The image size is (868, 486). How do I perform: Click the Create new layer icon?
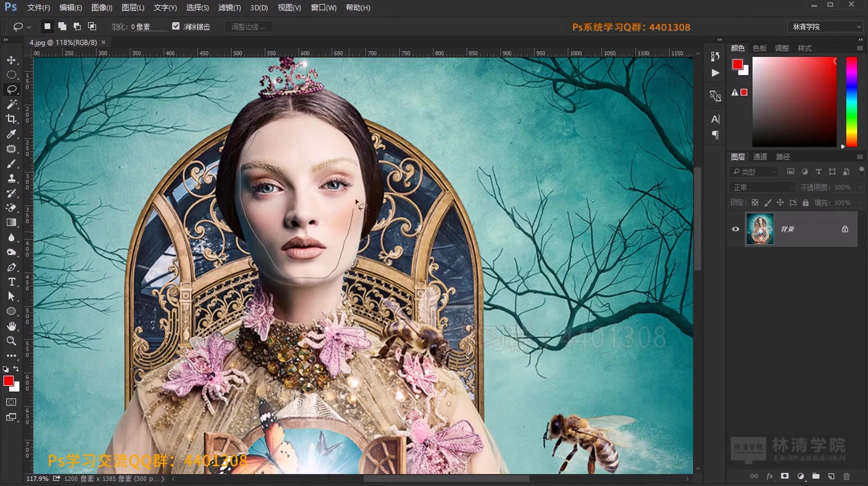click(831, 476)
